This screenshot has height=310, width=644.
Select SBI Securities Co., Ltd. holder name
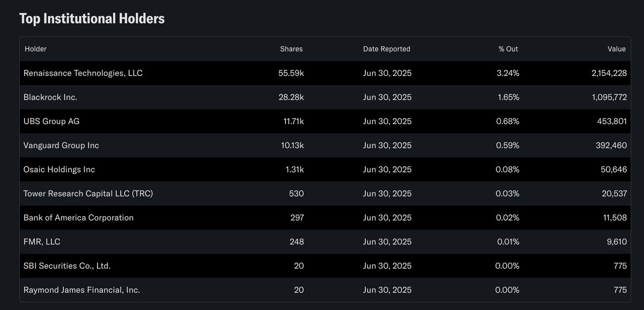pos(67,266)
